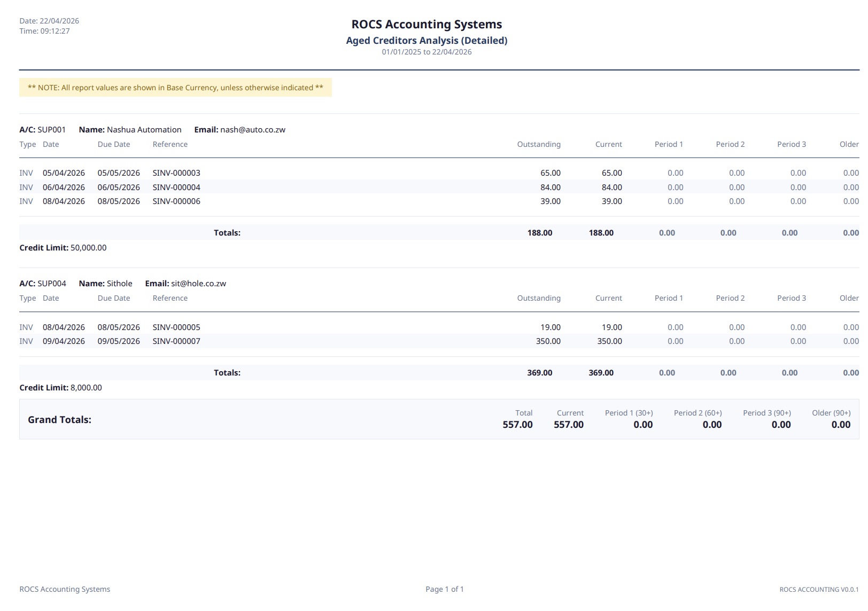Click the Current column header for SUP004
Screen dimensions: 868x611
(609, 298)
